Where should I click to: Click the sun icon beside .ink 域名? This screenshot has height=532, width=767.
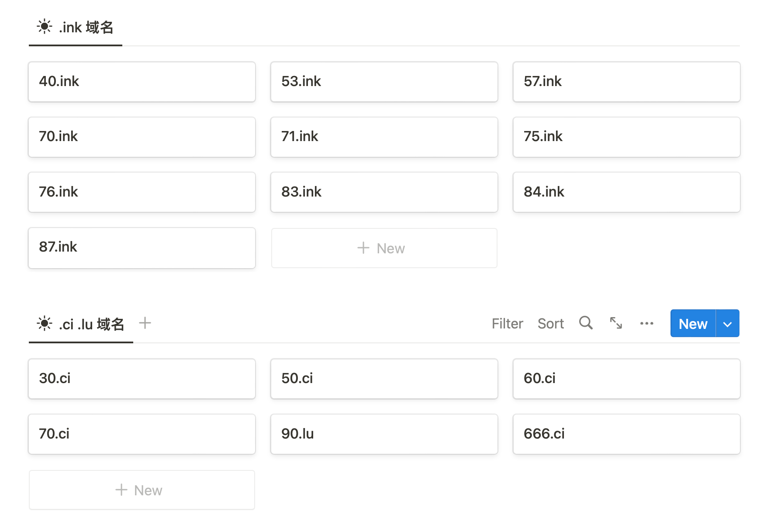tap(45, 27)
